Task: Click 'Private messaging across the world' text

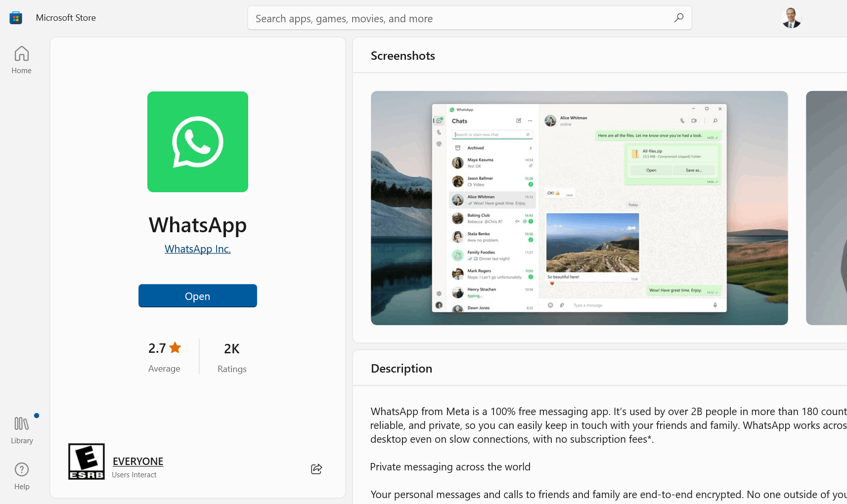Action: pos(450,467)
